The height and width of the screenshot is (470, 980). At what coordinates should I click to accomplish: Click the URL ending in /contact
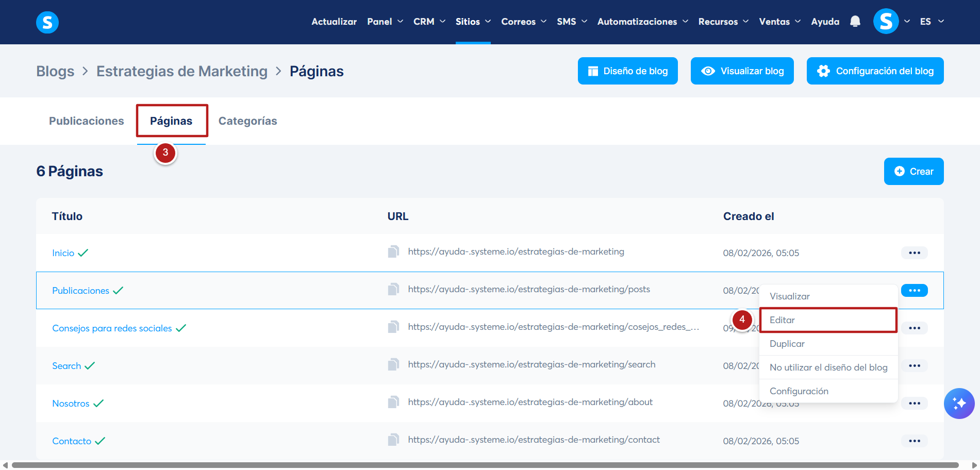pos(534,440)
